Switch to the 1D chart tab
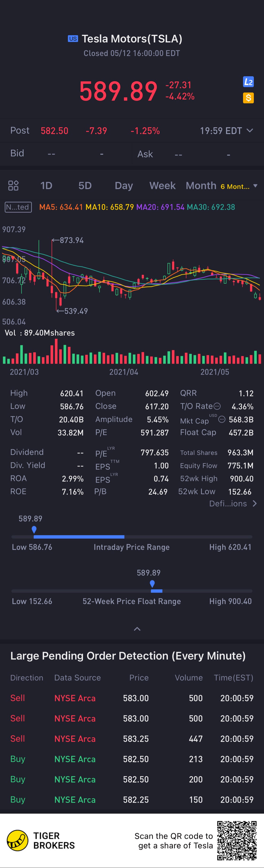 [46, 186]
